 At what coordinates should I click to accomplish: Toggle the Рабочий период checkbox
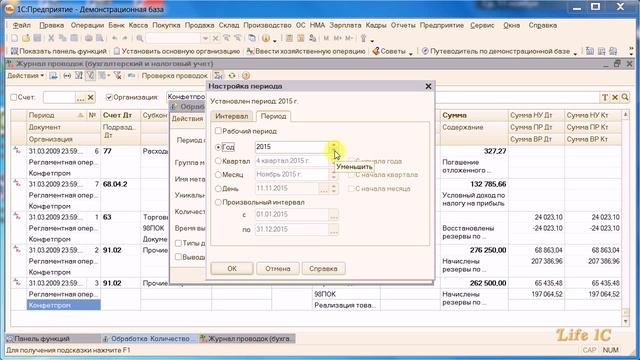point(218,131)
